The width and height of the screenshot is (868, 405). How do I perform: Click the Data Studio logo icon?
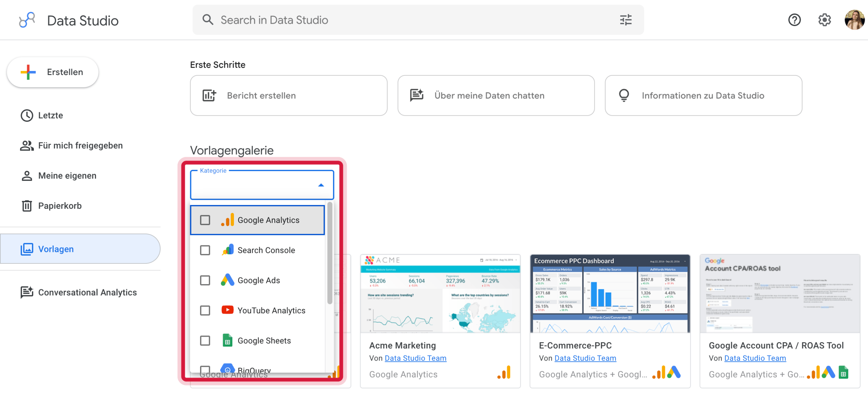[27, 20]
